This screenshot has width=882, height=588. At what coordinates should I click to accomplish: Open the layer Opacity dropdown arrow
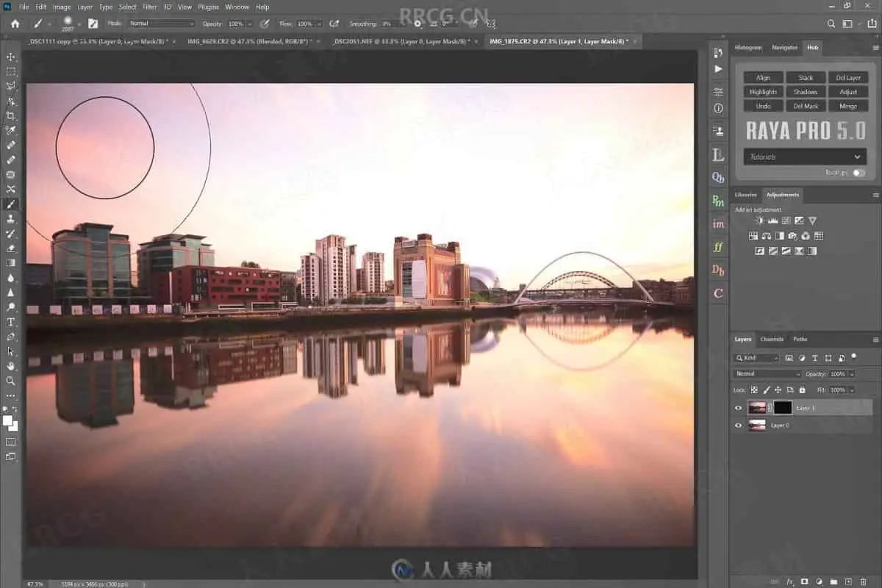point(852,373)
